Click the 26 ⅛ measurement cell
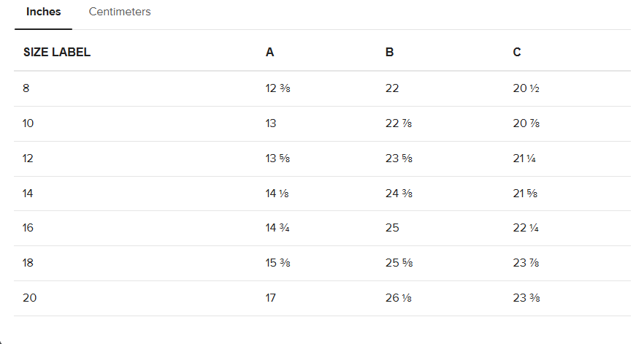 click(x=398, y=297)
